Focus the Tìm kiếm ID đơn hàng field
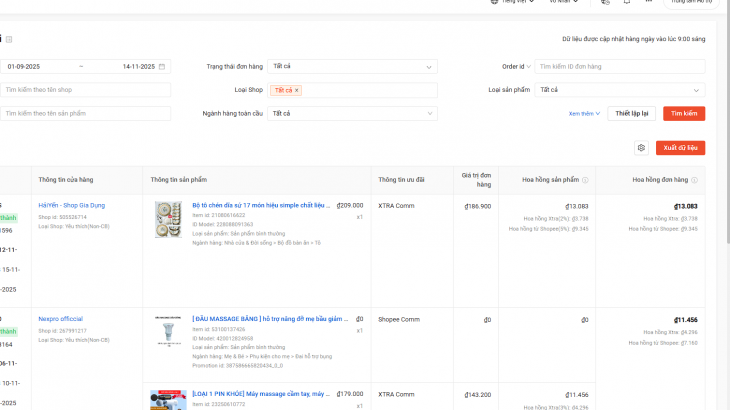 pos(620,67)
